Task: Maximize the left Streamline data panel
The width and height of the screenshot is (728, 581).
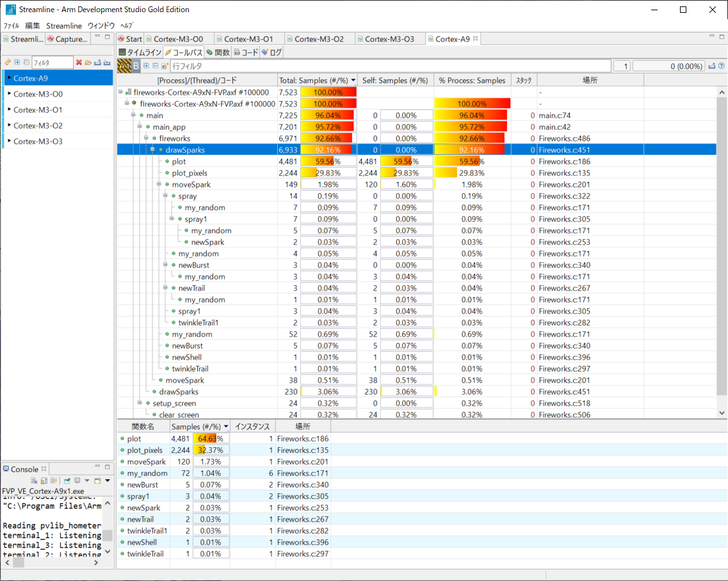Action: point(108,36)
